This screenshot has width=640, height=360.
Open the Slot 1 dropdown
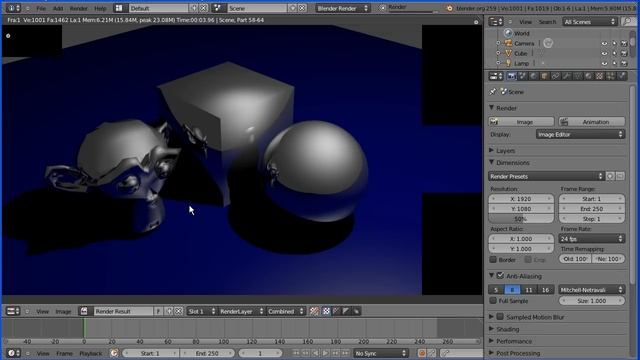pyautogui.click(x=202, y=311)
